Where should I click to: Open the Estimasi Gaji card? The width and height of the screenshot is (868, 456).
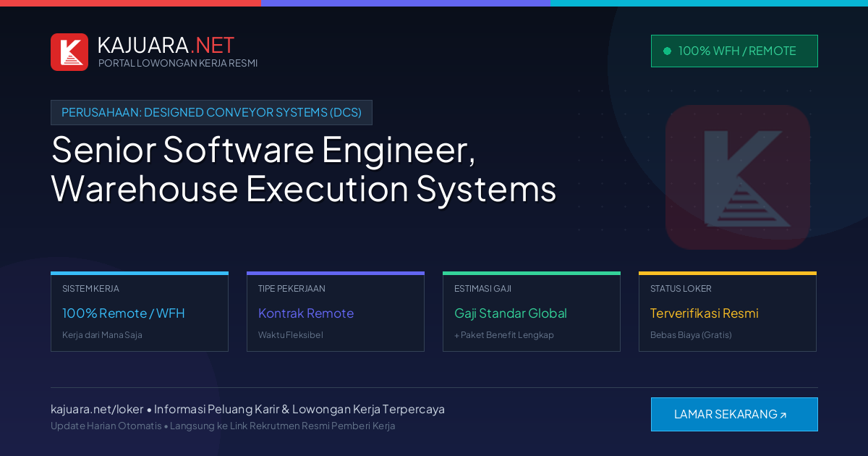532,312
